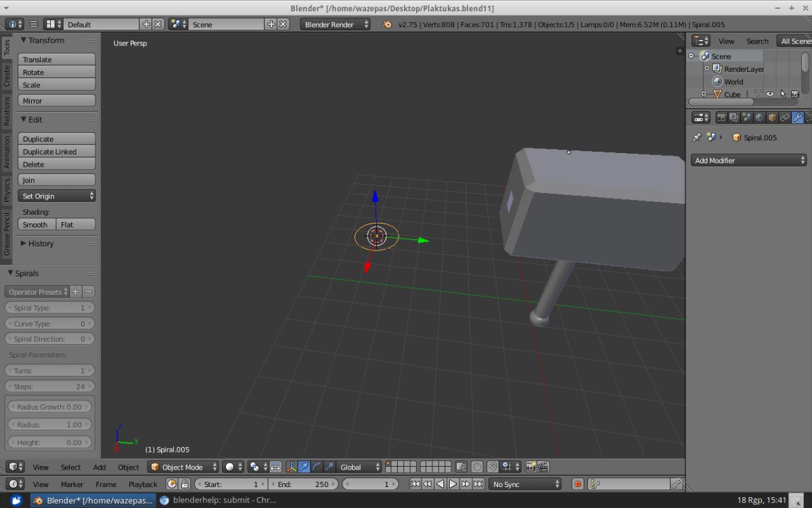Screen dimensions: 812x508
Task: Open the Set Origin dropdown
Action: tap(57, 196)
